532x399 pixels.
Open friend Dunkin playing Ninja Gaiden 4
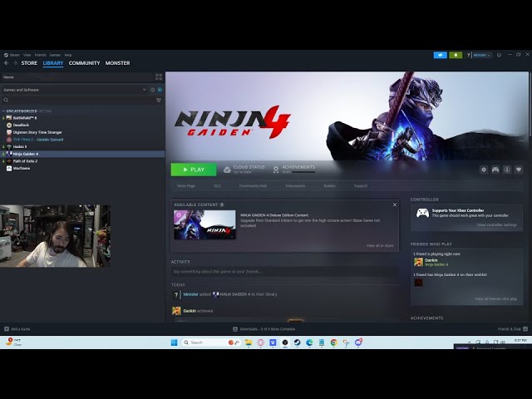pos(431,262)
